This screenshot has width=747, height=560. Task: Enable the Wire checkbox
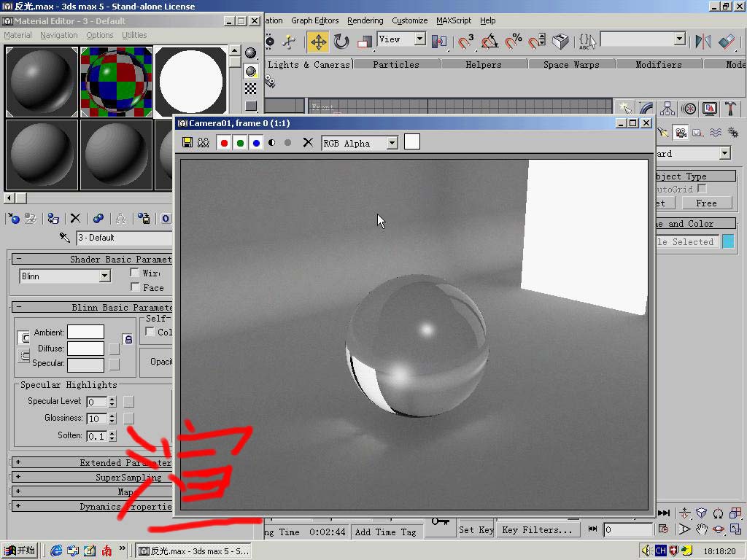point(135,273)
